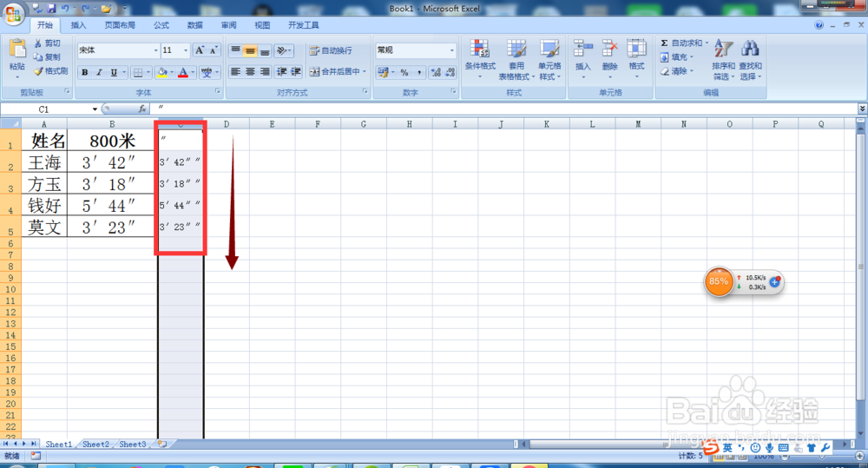
Task: Align text left
Action: tap(236, 71)
